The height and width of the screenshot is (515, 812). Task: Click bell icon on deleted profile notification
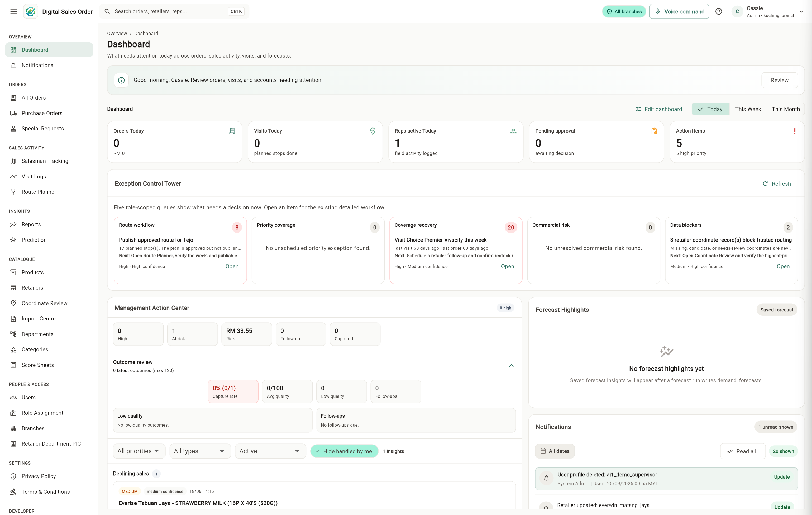tap(546, 478)
